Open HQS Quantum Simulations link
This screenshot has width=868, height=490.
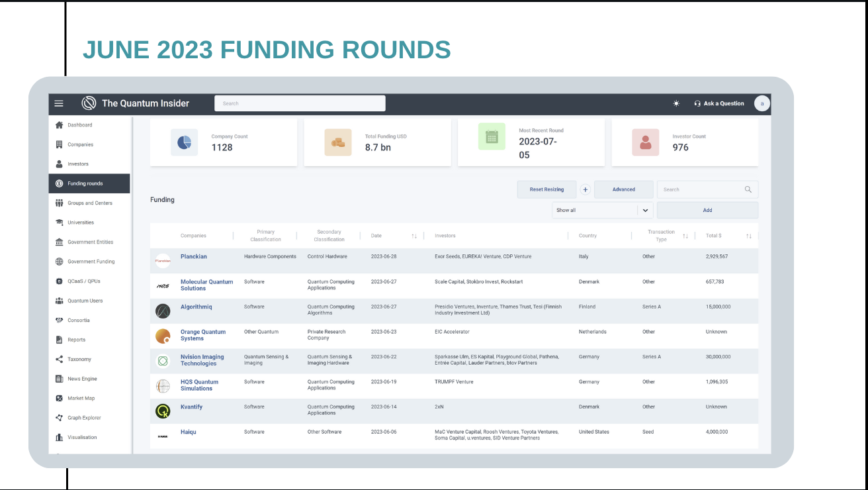[200, 385]
